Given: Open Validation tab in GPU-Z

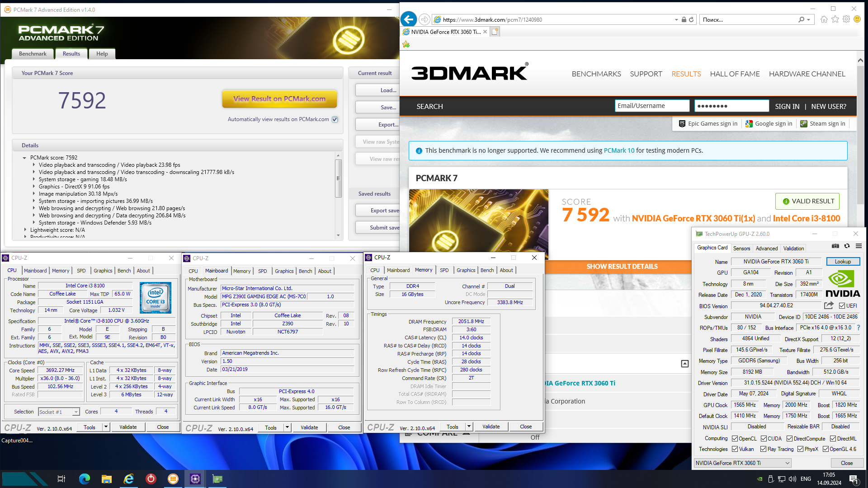Looking at the screenshot, I should click(793, 249).
